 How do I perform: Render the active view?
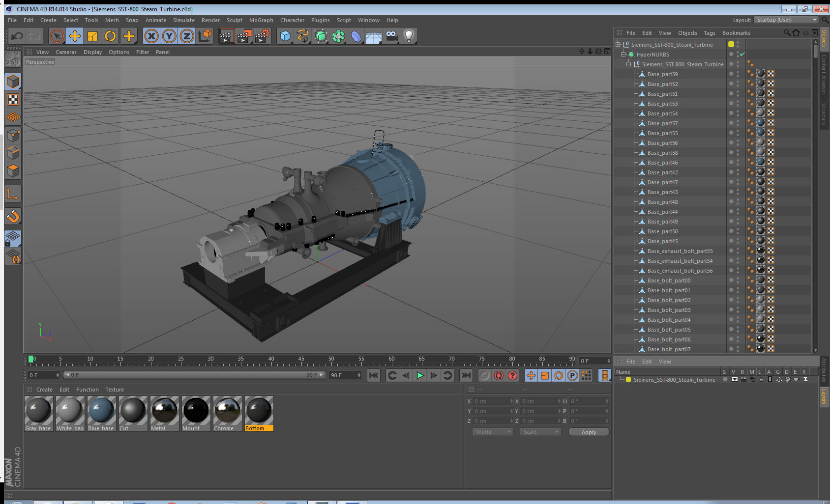click(226, 36)
